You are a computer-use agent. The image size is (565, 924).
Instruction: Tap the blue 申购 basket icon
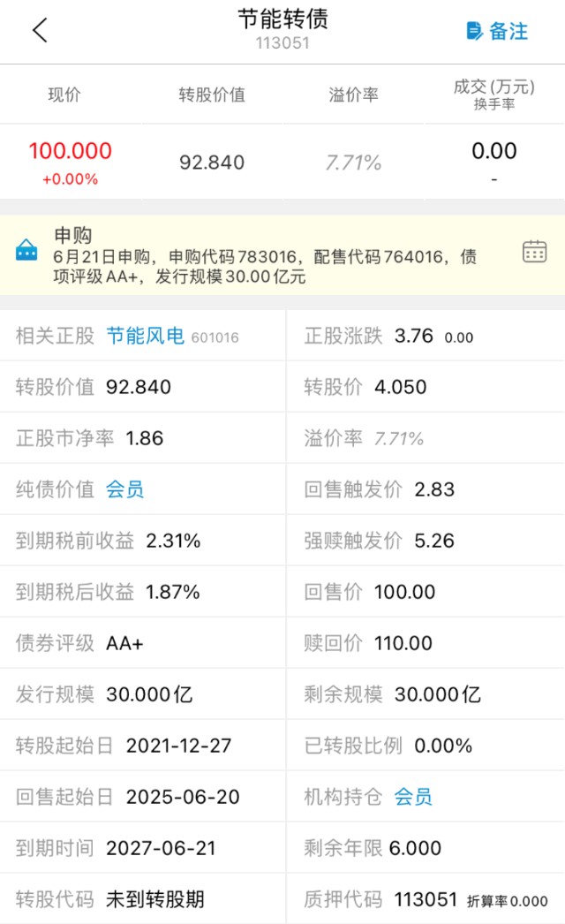coord(26,251)
